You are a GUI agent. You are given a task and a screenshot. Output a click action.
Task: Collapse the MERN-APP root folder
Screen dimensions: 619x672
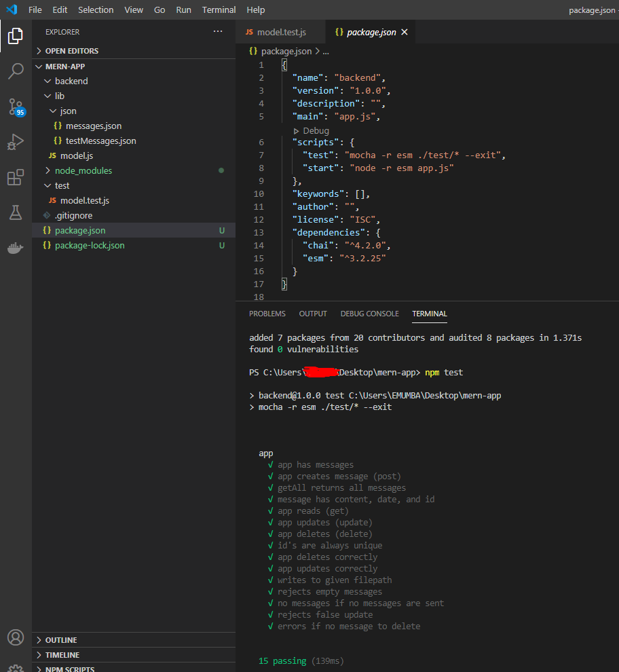[39, 67]
